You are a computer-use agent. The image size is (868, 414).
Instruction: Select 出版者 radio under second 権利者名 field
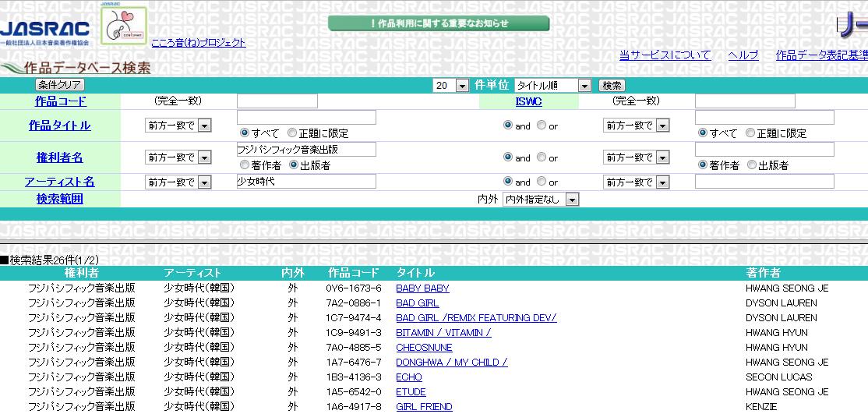tap(752, 165)
